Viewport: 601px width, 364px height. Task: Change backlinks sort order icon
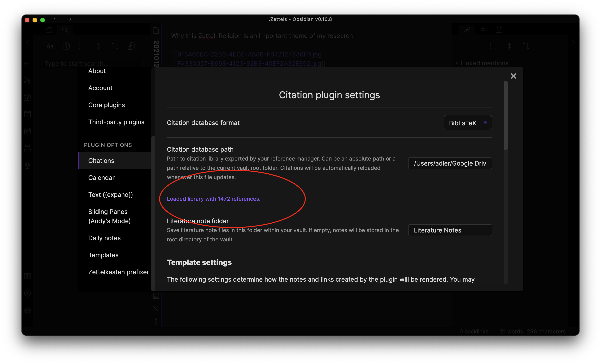pos(526,46)
